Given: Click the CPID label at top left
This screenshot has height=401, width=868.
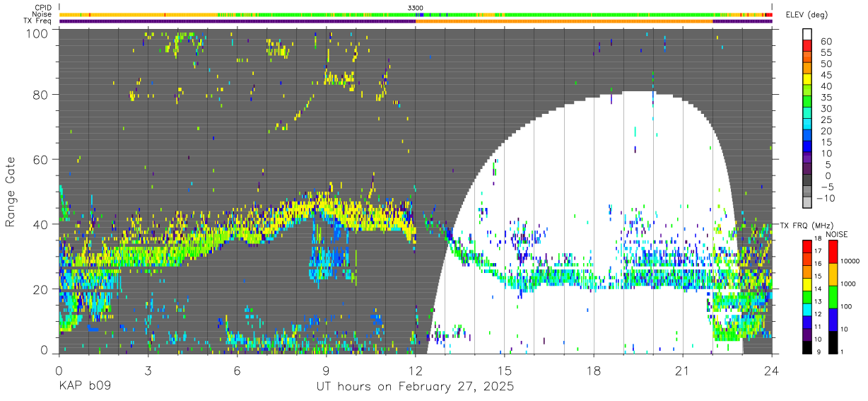Looking at the screenshot, I should [x=43, y=8].
